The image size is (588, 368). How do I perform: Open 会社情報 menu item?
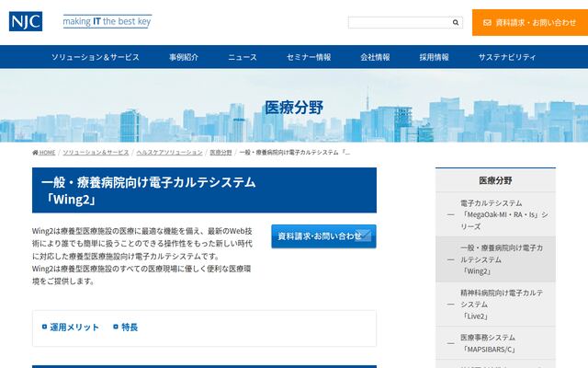[376, 57]
